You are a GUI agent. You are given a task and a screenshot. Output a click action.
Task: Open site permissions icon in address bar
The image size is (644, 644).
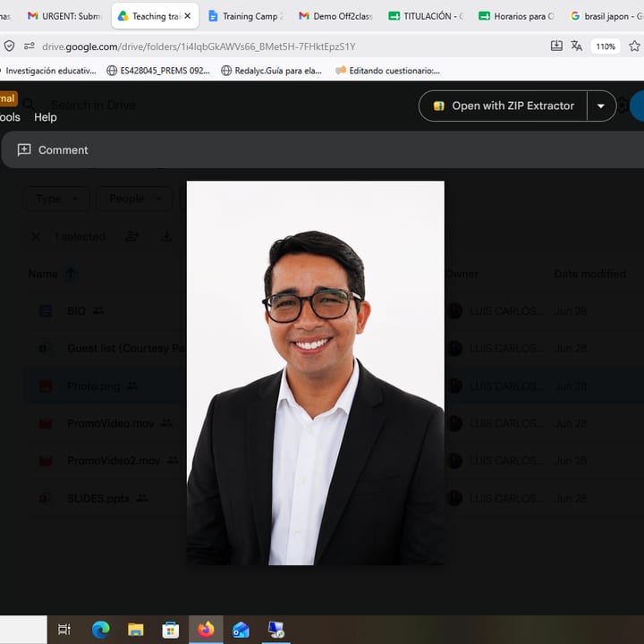pos(30,46)
